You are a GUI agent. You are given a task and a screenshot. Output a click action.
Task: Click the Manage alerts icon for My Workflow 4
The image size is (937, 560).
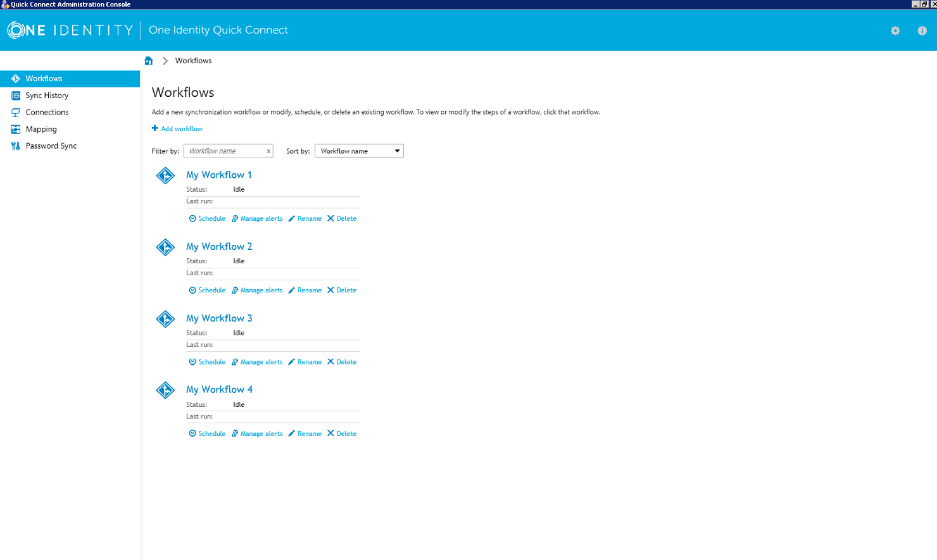pyautogui.click(x=235, y=433)
